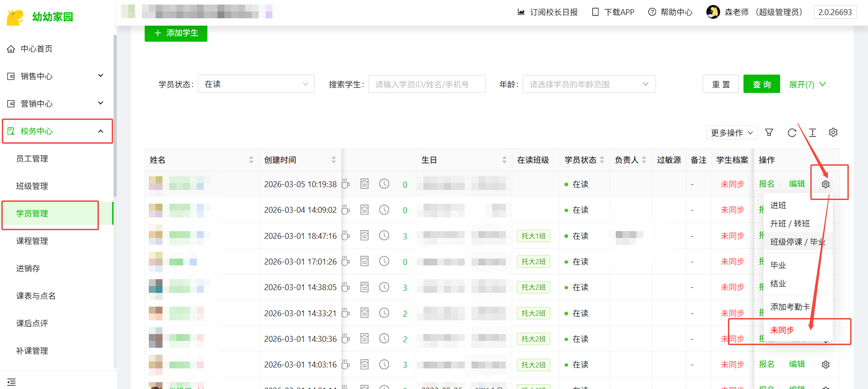Screen dimensions: 868x389
Task: Click clock icon in the first student row
Action: (x=384, y=184)
